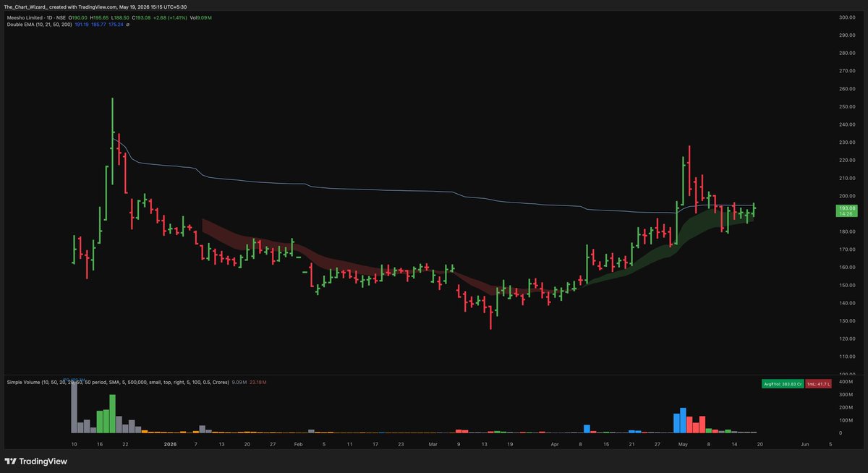Click the EMA value 185.77

[x=98, y=25]
